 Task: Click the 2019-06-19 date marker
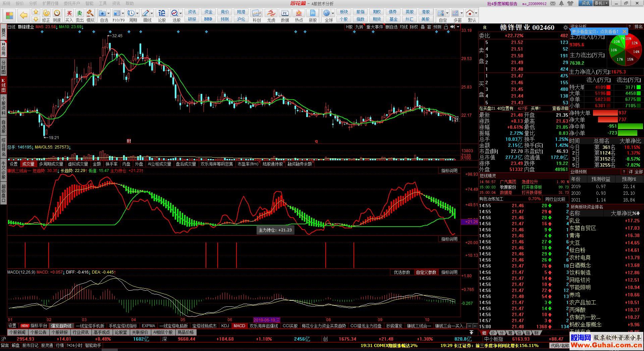click(x=267, y=320)
